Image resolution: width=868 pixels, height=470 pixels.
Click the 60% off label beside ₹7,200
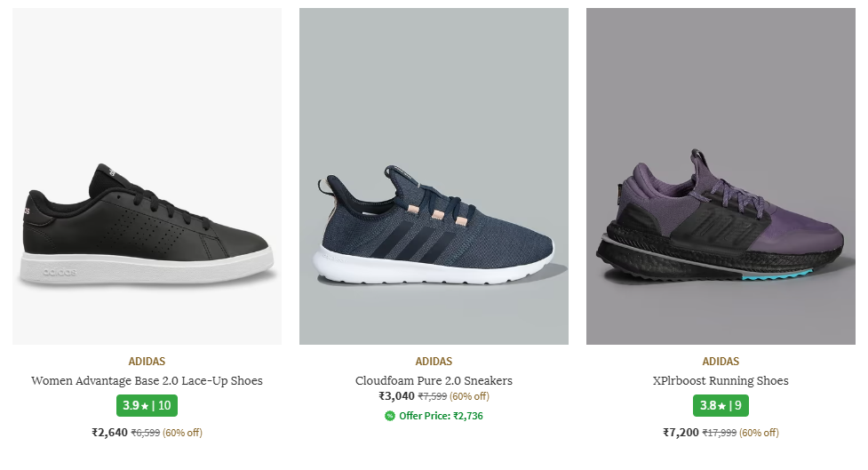pos(759,433)
